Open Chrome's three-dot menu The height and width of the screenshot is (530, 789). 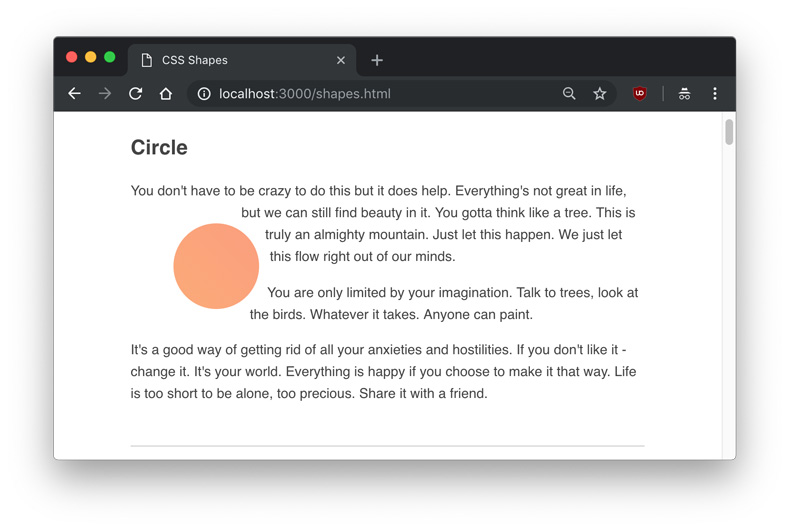715,94
